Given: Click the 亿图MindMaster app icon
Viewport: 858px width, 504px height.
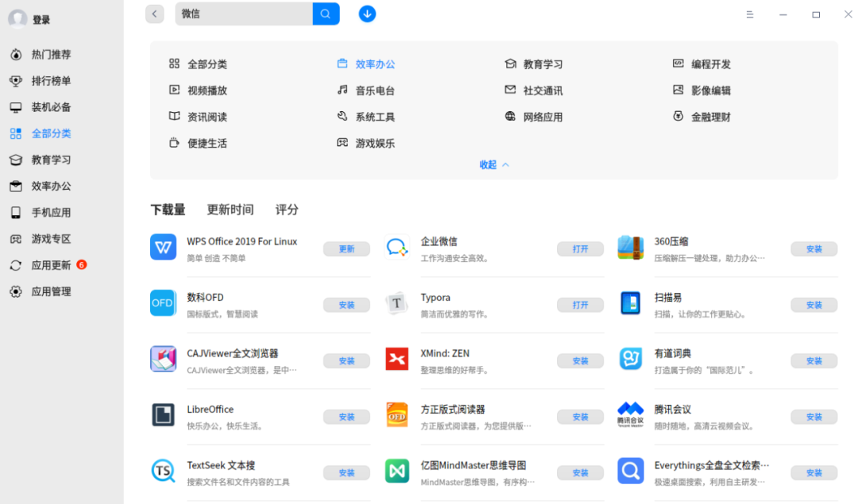Looking at the screenshot, I should tap(396, 471).
